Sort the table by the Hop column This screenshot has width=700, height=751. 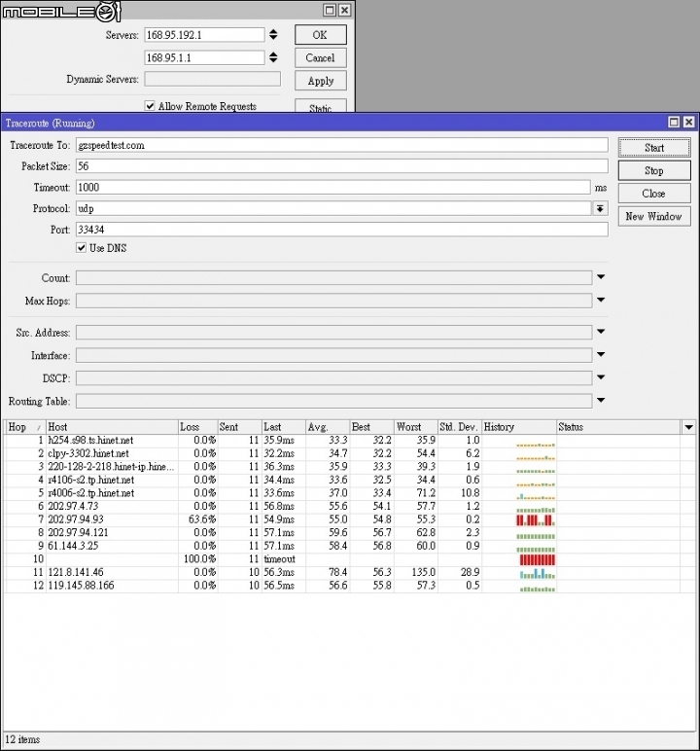[25, 427]
